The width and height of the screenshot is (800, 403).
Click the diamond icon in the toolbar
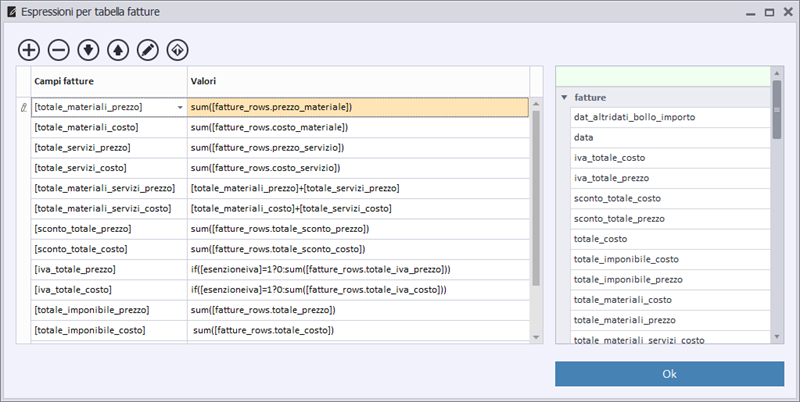(x=178, y=50)
